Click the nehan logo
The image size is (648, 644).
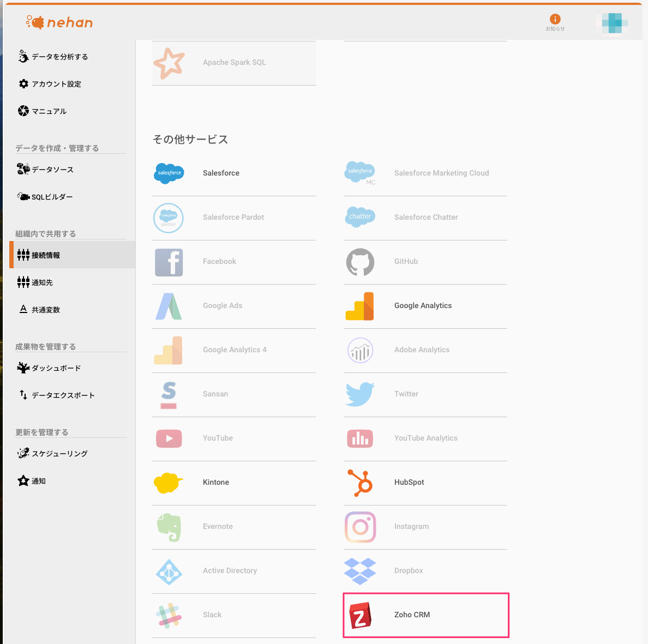[x=59, y=22]
